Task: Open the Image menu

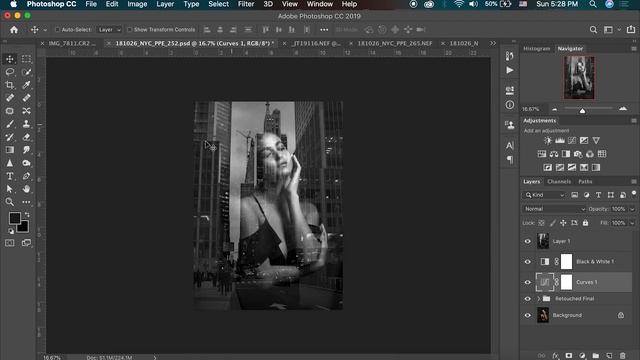Action: coord(137,4)
